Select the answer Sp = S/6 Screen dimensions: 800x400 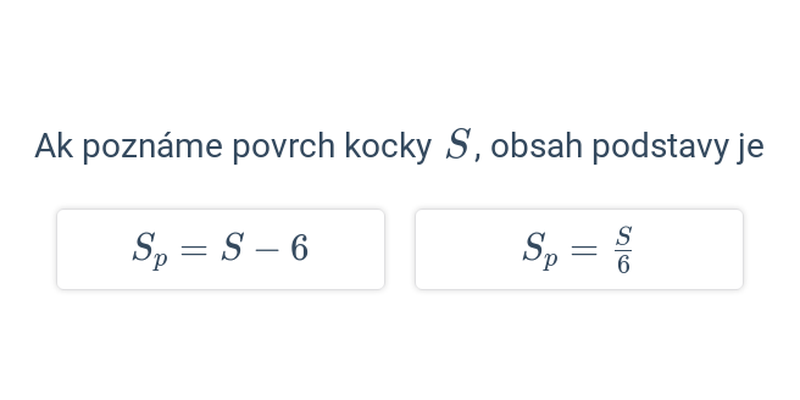[579, 249]
